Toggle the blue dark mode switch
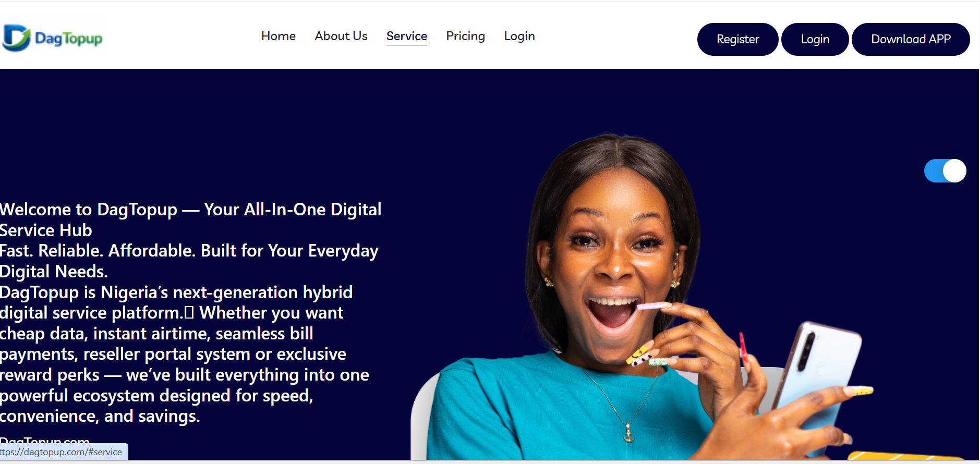This screenshot has width=980, height=464. (945, 170)
